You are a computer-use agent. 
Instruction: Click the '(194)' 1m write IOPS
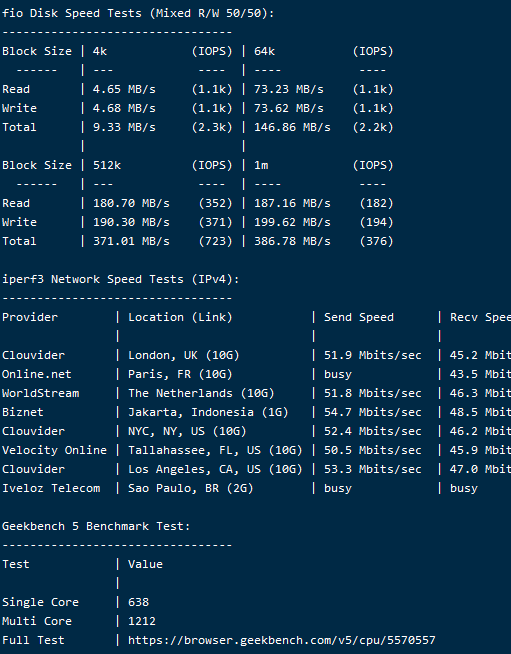pos(377,222)
